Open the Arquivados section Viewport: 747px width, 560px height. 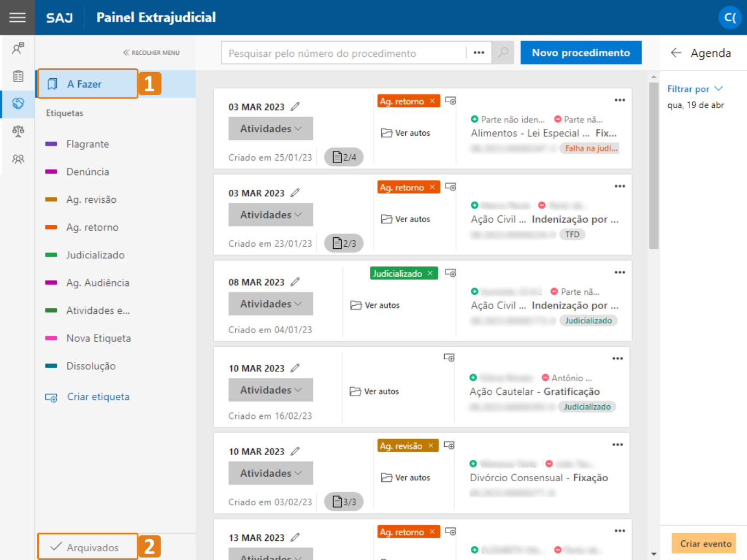(x=87, y=547)
